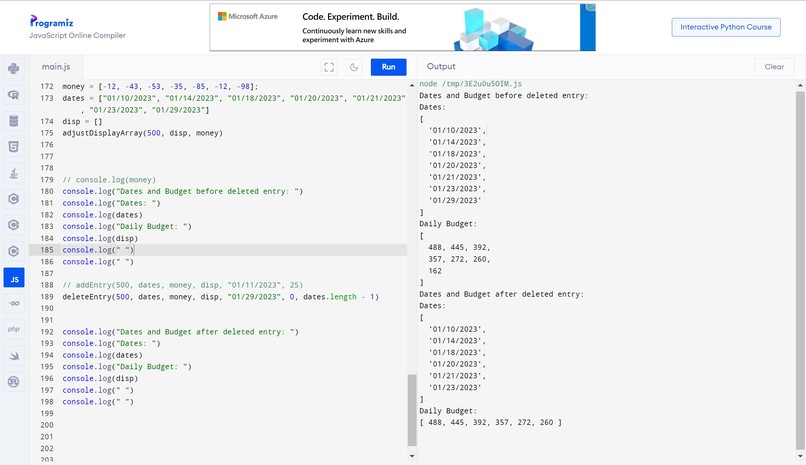Switch to the R language compiler
Image resolution: width=806 pixels, height=465 pixels.
point(14,95)
